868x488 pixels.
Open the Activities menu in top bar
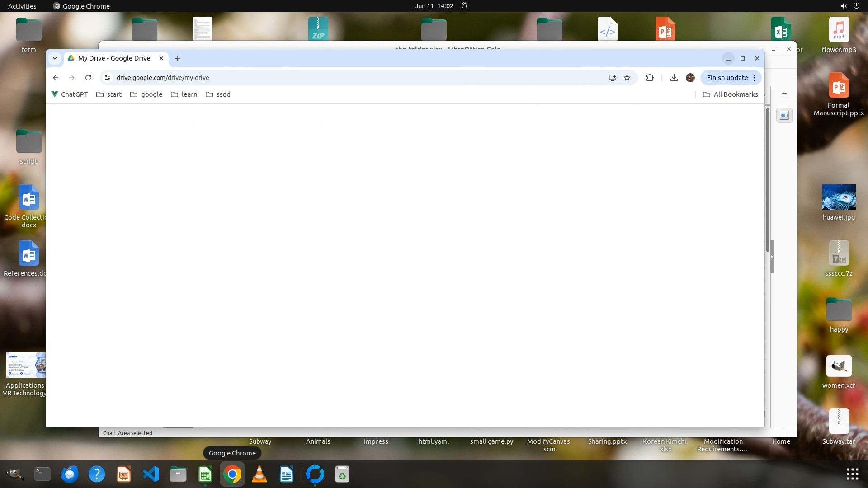click(22, 6)
